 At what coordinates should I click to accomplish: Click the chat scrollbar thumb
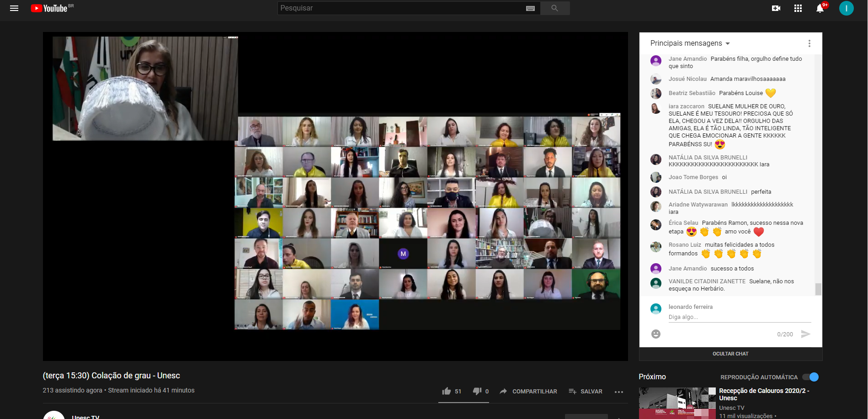pos(818,289)
